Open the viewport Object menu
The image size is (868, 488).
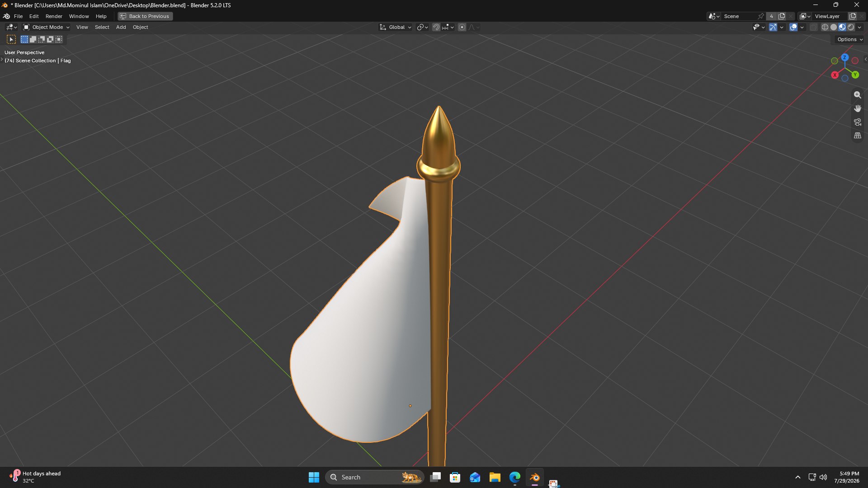(x=140, y=27)
